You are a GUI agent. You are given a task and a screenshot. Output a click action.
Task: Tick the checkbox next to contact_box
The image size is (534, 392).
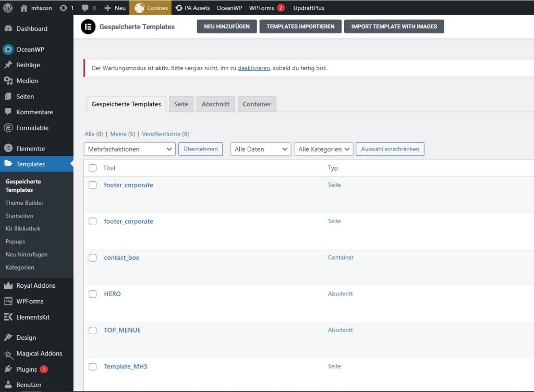93,258
